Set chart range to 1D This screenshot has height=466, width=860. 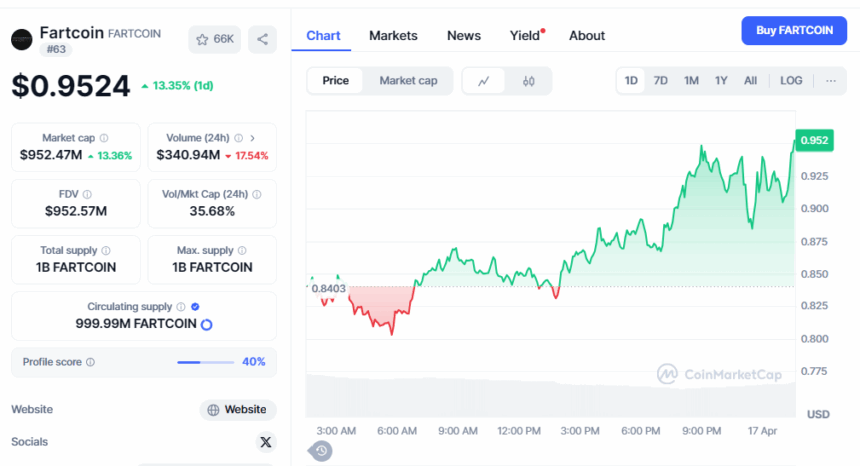pyautogui.click(x=631, y=81)
